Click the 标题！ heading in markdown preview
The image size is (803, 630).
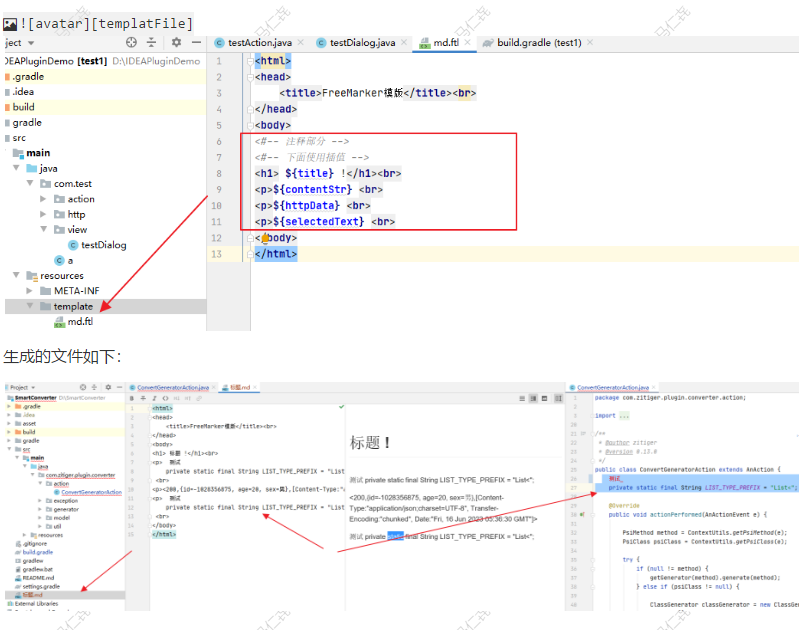click(371, 443)
